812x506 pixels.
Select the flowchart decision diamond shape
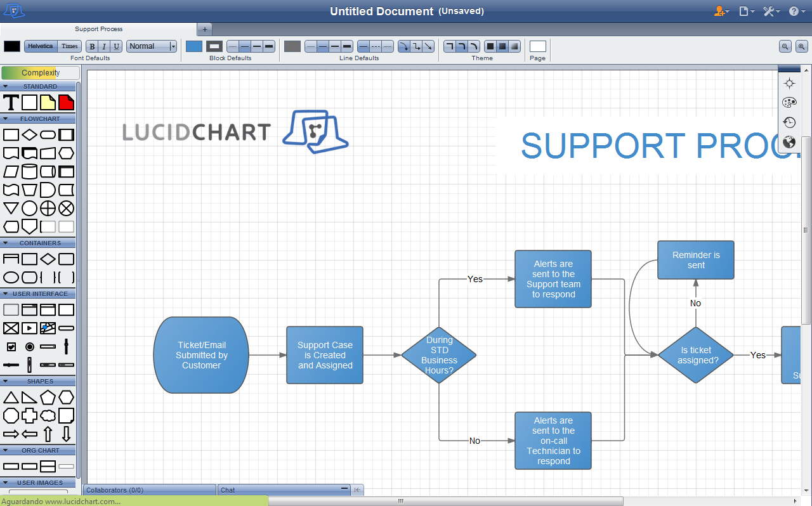pos(29,135)
